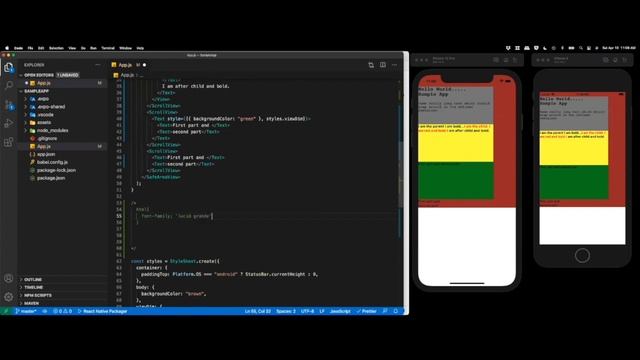This screenshot has height=360, width=640.
Task: Open the Extensions view
Action: click(x=8, y=142)
